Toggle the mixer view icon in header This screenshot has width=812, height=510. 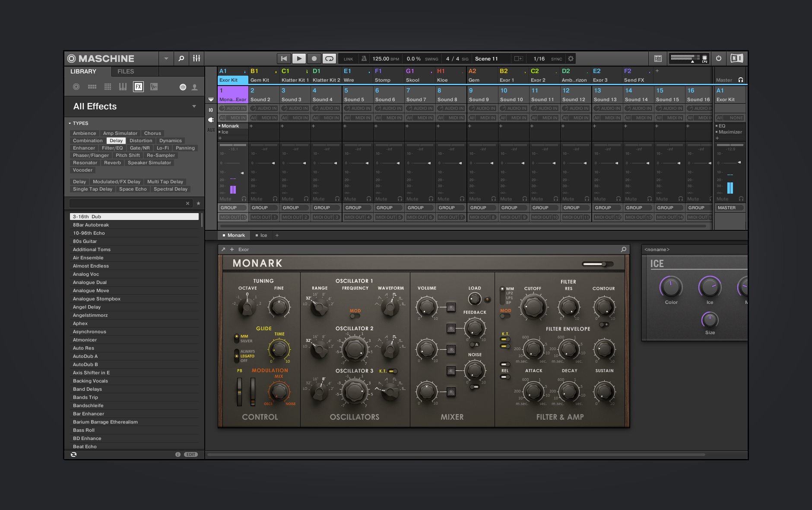(x=197, y=58)
